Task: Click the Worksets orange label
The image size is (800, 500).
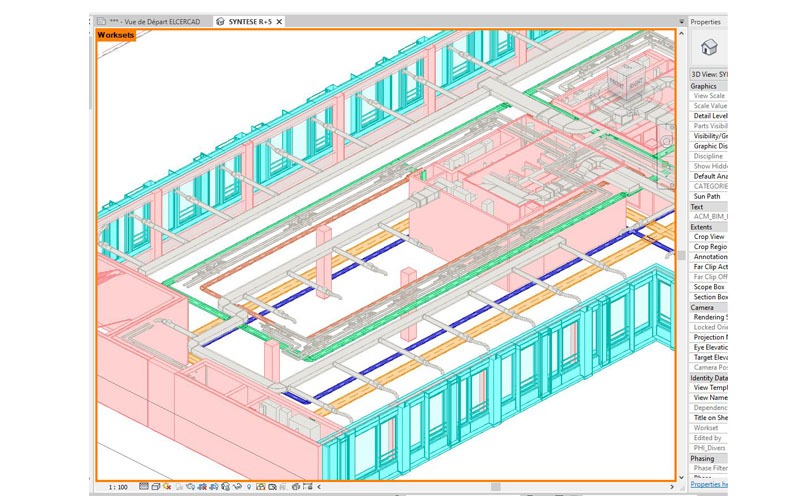Action: [x=116, y=35]
